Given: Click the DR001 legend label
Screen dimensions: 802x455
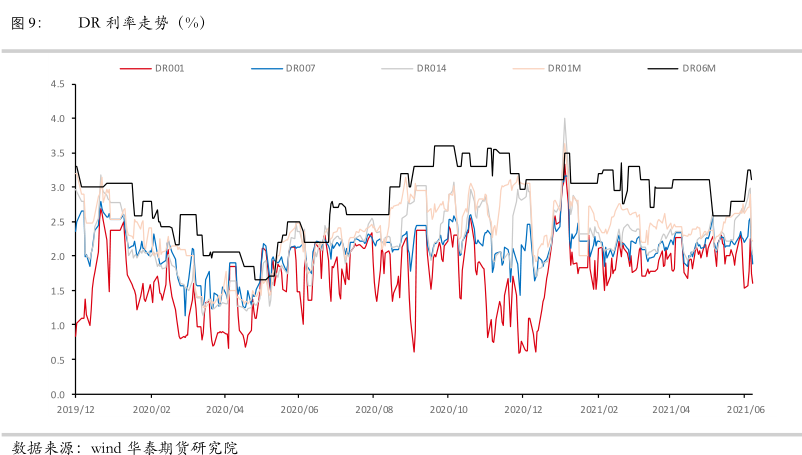Looking at the screenshot, I should (170, 68).
